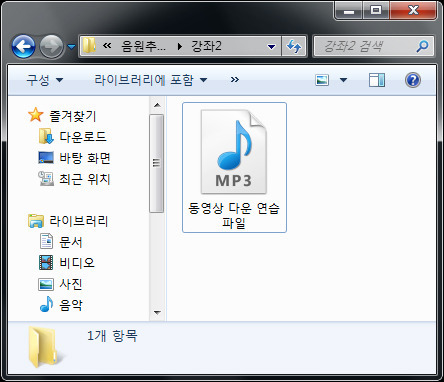Screen dimensions: 444x382
Task: Open the 구성 menu
Action: pos(44,80)
